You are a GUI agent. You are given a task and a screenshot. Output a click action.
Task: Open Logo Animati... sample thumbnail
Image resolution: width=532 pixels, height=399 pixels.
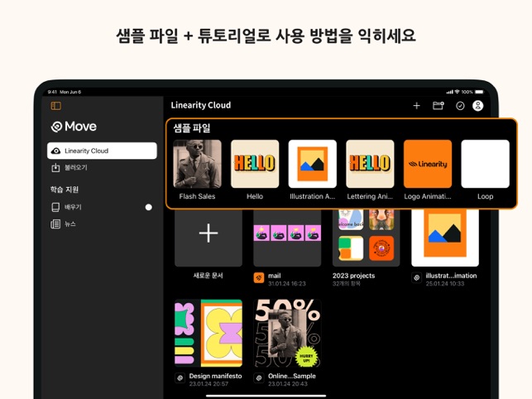coord(428,164)
